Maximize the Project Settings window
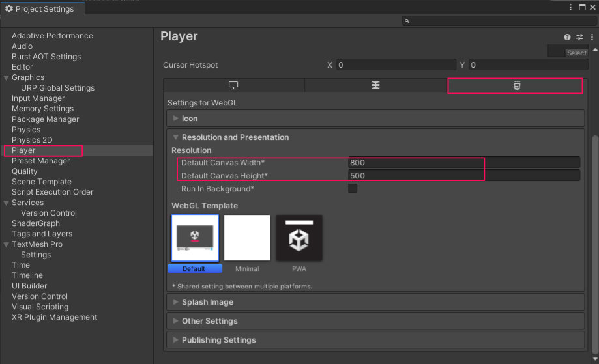 coord(582,7)
